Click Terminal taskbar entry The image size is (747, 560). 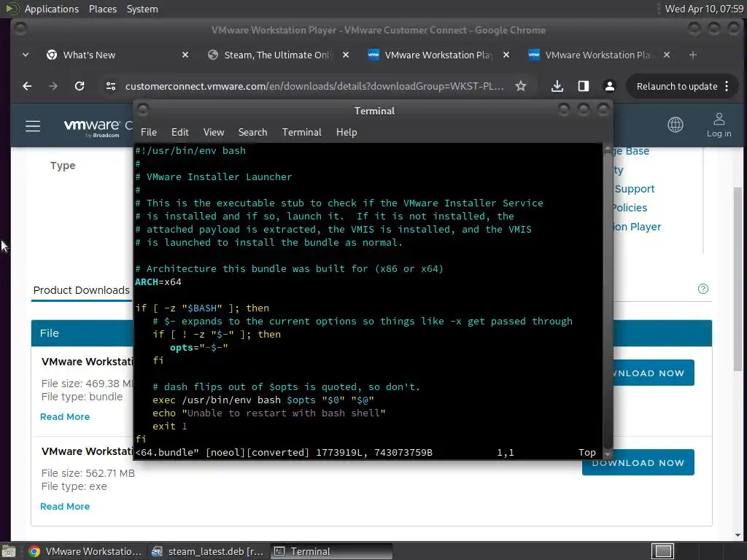332,551
